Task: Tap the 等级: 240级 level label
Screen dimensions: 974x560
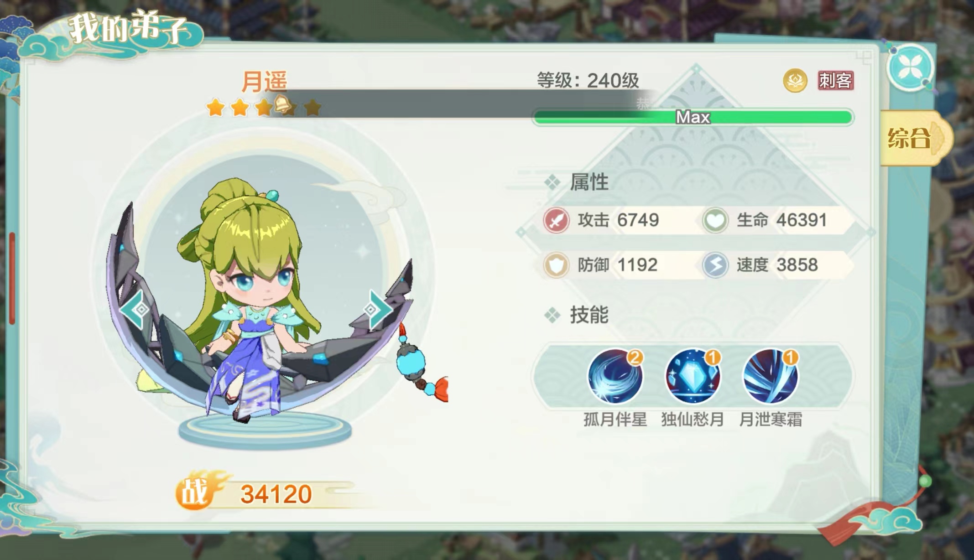Action: (588, 81)
